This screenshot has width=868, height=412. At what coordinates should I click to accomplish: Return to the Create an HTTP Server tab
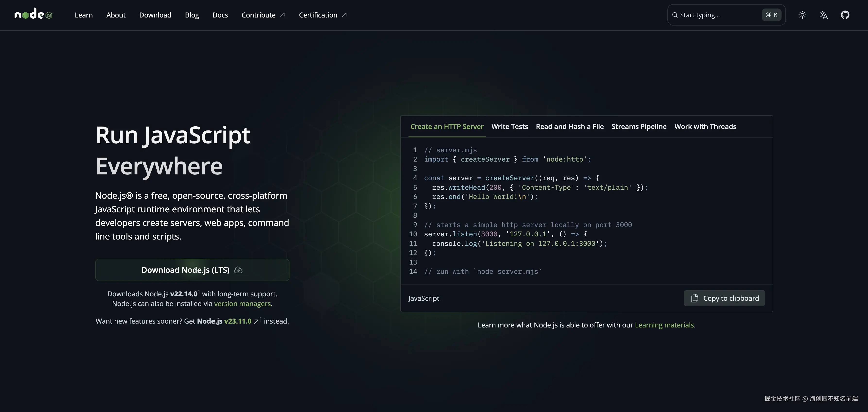[x=447, y=126]
